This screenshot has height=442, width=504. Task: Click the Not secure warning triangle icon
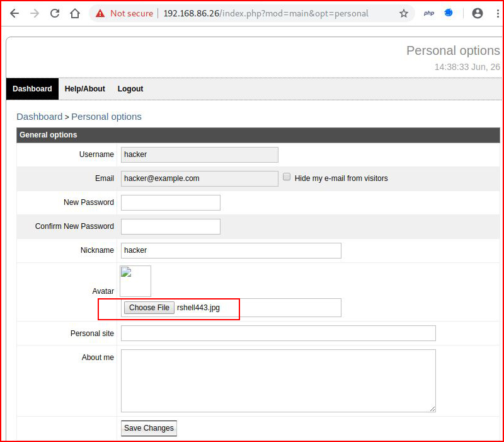pos(100,13)
